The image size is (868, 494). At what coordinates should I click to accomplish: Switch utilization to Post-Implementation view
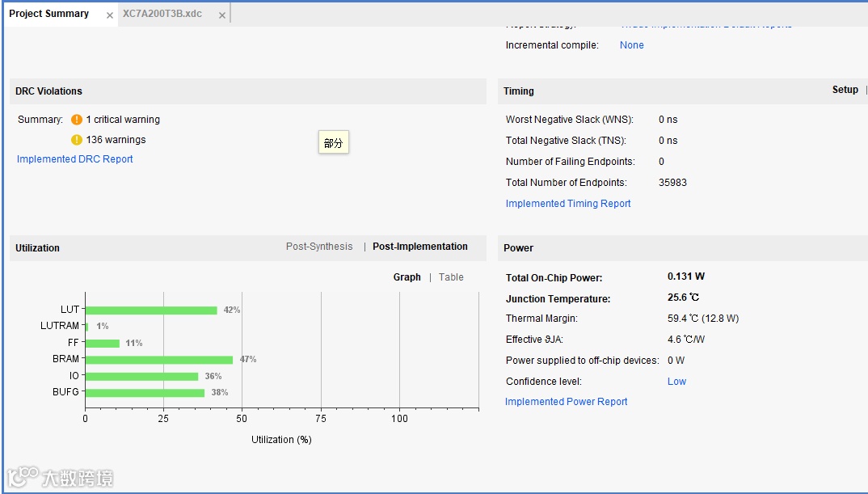(x=420, y=247)
